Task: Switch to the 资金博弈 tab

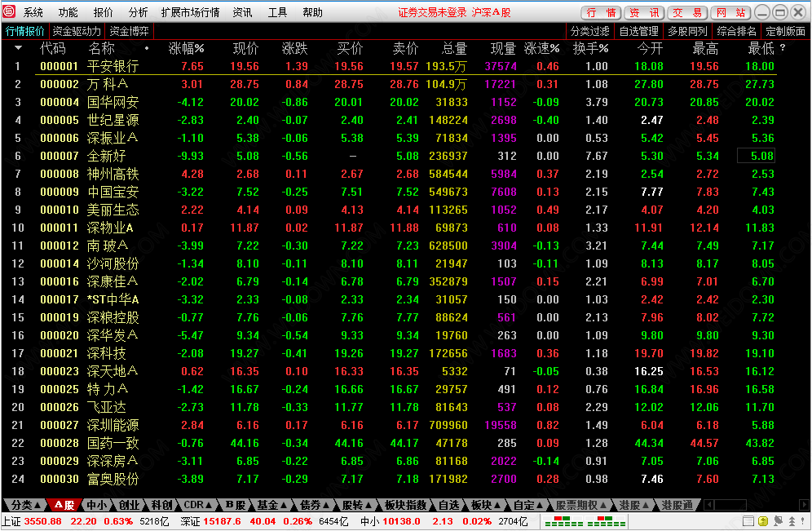Action: 130,31
